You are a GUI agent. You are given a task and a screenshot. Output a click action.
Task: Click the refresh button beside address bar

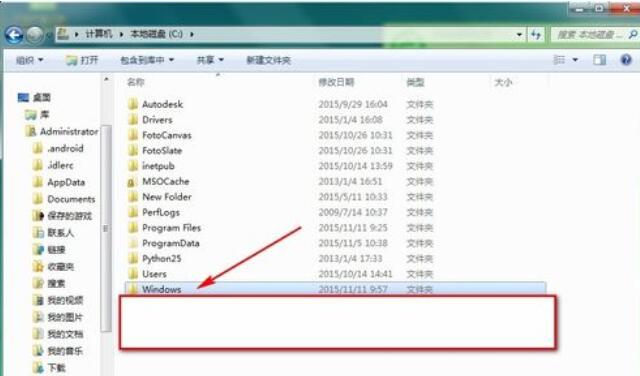[536, 35]
